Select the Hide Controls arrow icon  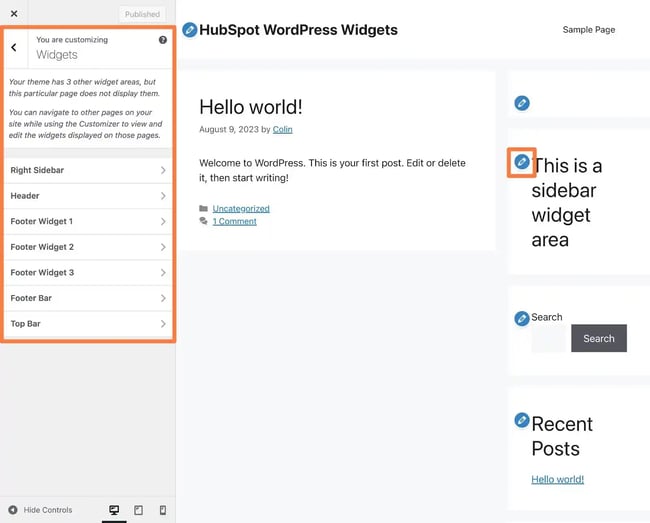13,510
